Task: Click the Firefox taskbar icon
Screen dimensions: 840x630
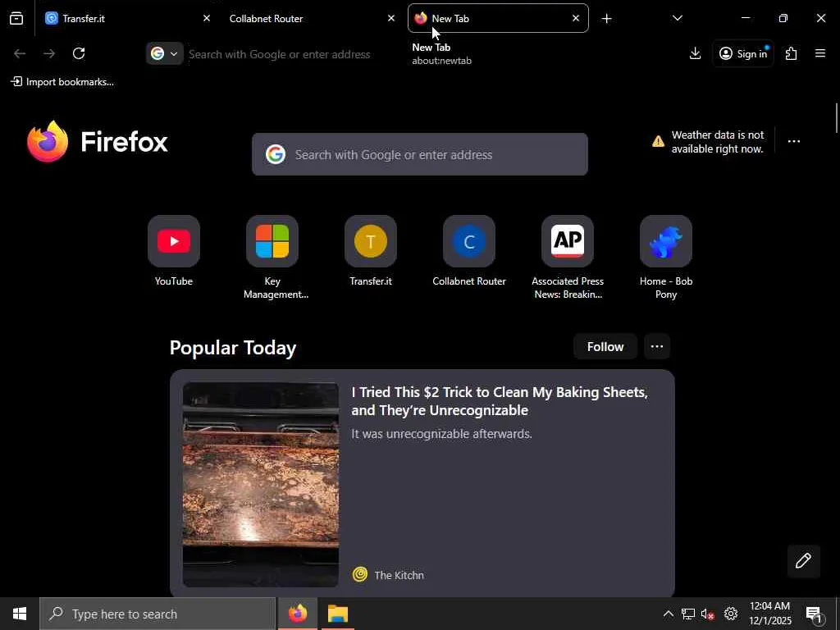Action: pyautogui.click(x=298, y=614)
